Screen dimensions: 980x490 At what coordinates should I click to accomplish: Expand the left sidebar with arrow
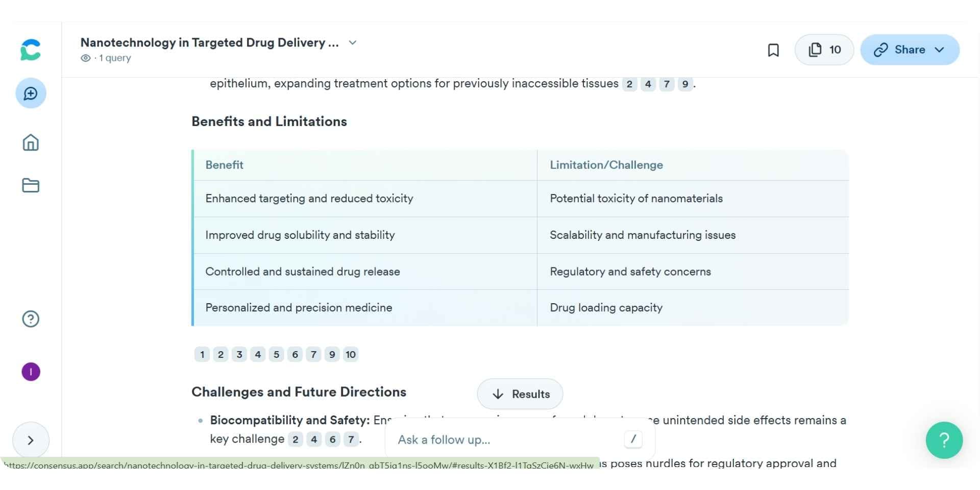[x=31, y=440]
